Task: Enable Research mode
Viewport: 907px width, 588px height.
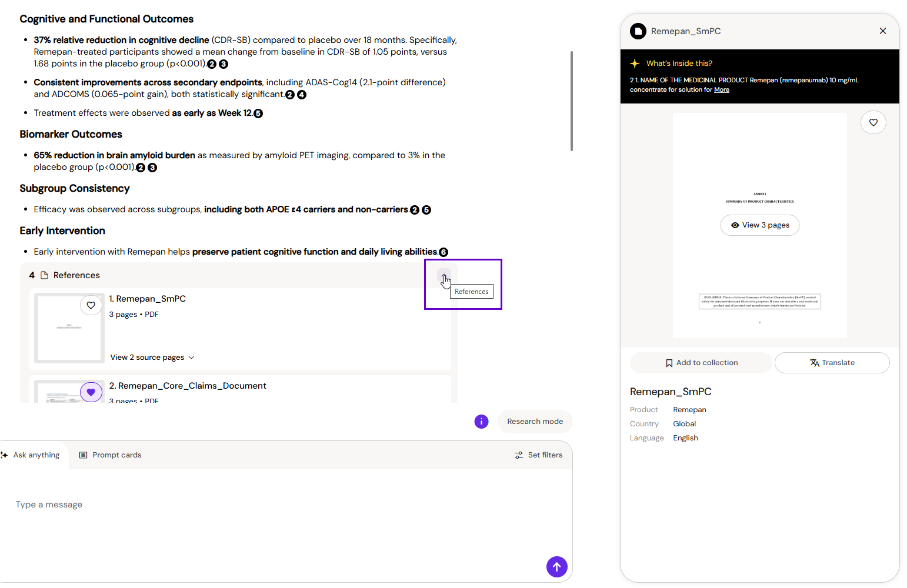Action: pos(535,422)
